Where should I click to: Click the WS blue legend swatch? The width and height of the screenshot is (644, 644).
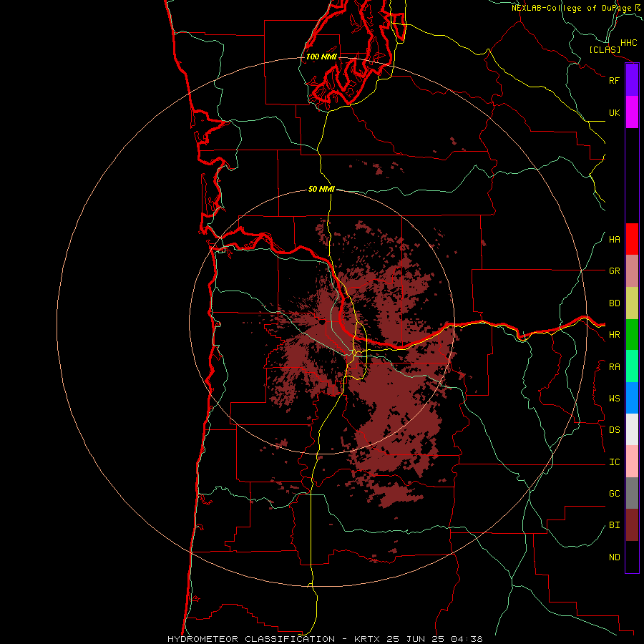[632, 398]
